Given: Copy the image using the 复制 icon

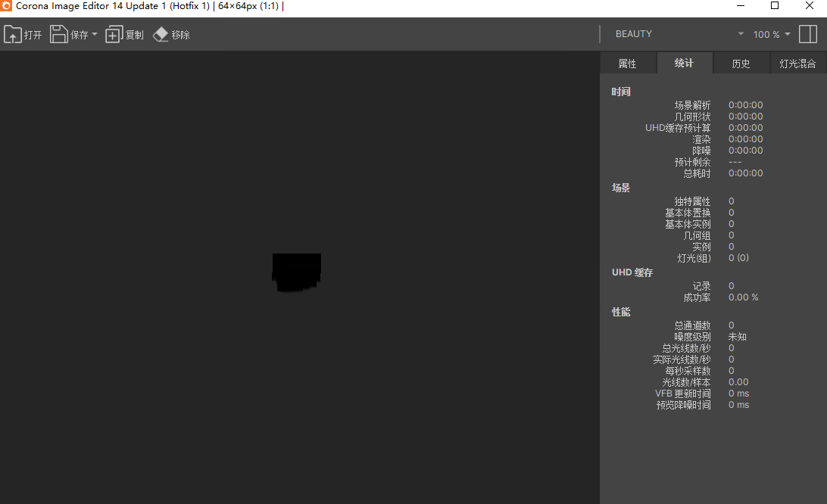Looking at the screenshot, I should 114,35.
